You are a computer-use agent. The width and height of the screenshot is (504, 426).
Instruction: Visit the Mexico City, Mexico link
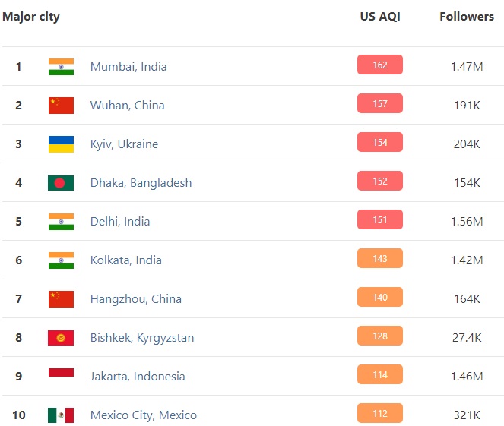point(144,415)
